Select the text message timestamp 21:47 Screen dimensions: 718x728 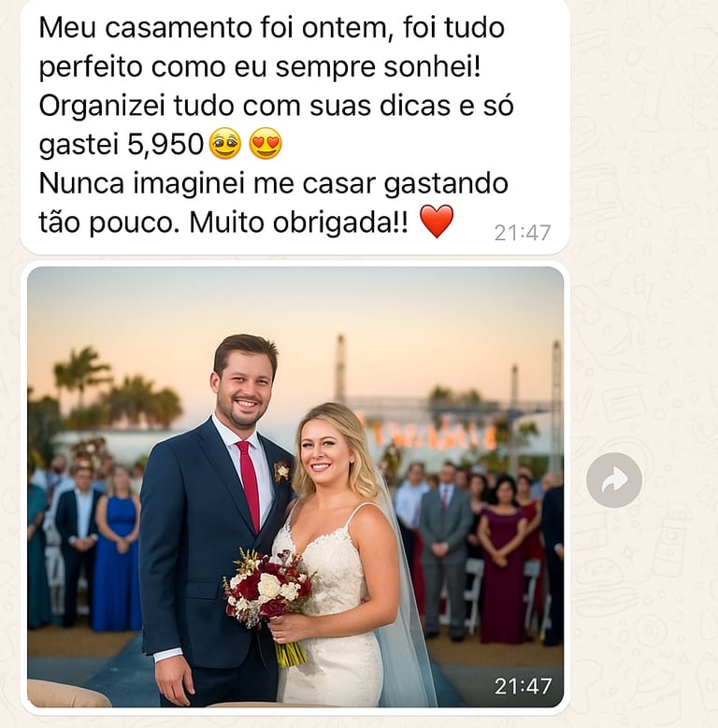[x=523, y=233]
